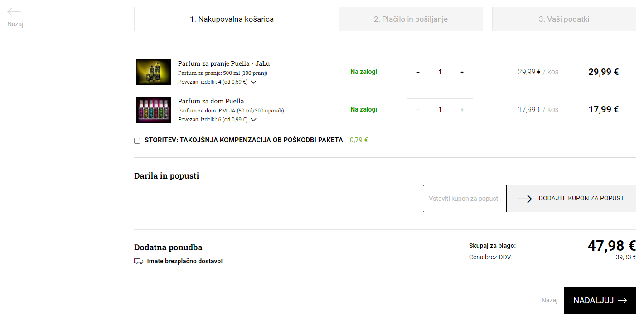Viewport: 644px width, 325px height.
Task: Increase quantity of Parfum za pranje Puella
Action: (x=462, y=72)
